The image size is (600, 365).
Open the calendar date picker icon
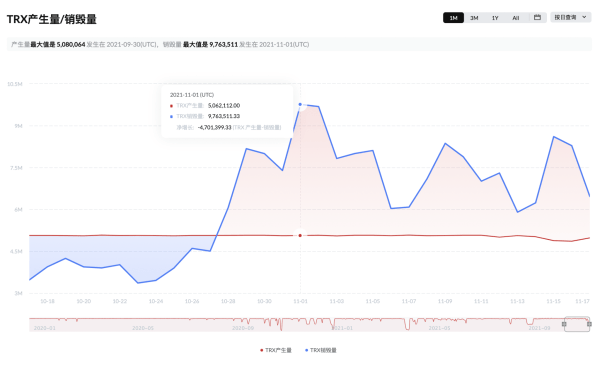[x=537, y=18]
